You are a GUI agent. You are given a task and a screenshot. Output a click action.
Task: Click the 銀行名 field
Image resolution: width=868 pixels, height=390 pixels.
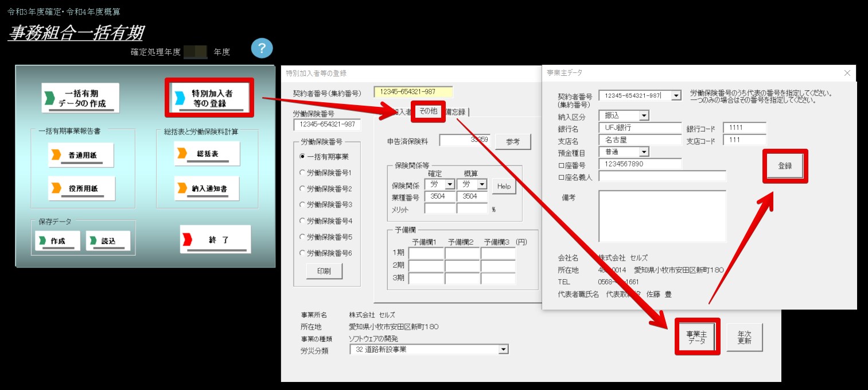(640, 128)
